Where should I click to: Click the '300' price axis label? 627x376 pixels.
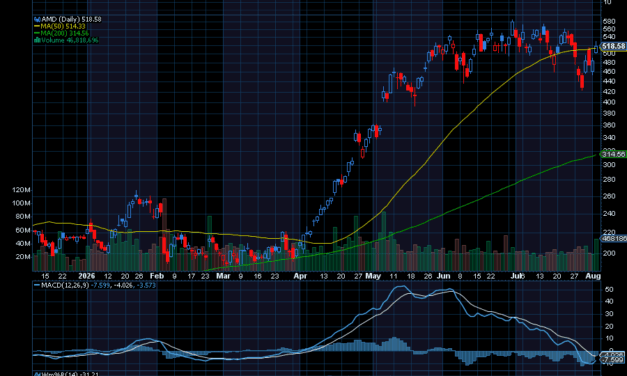[x=609, y=165]
